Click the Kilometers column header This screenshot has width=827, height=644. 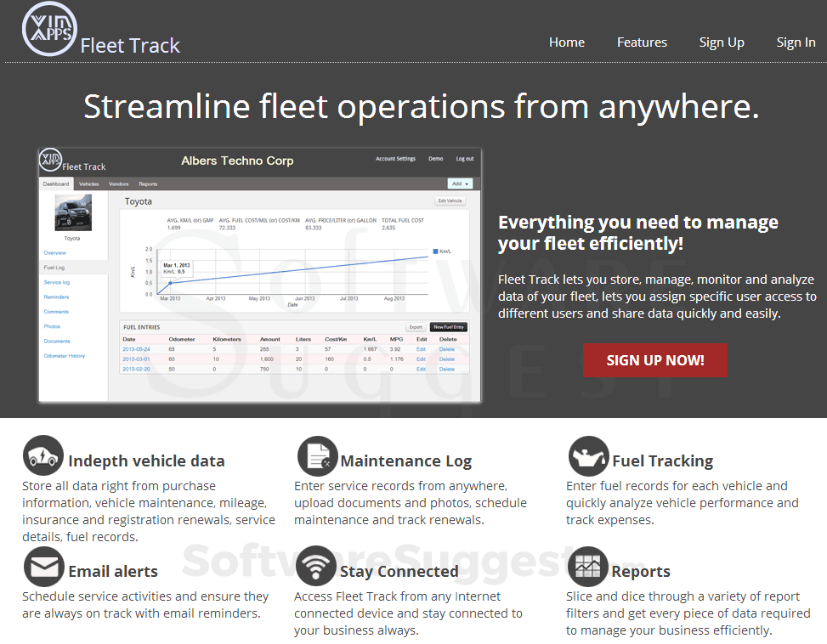coord(227,339)
